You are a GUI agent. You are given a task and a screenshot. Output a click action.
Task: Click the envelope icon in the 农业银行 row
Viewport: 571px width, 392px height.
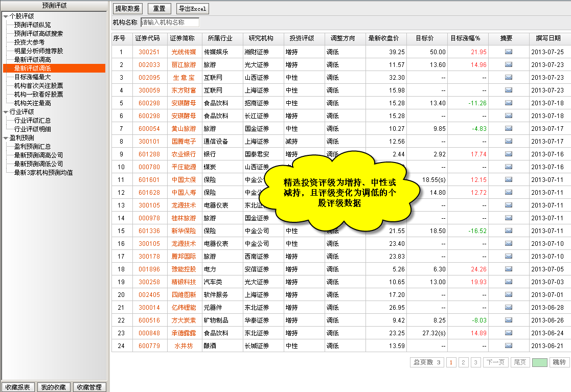[508, 154]
